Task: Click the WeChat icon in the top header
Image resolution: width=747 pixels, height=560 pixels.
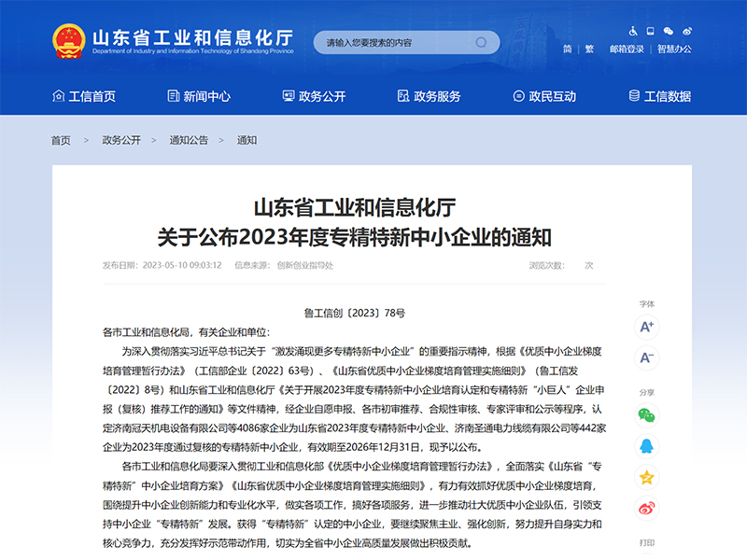Action: point(669,31)
